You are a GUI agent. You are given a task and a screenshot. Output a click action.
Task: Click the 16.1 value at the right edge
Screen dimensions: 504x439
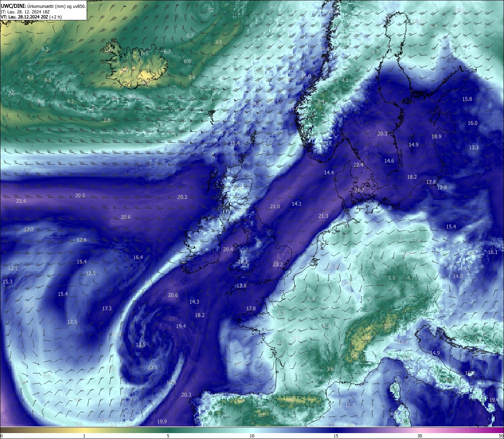click(x=493, y=252)
